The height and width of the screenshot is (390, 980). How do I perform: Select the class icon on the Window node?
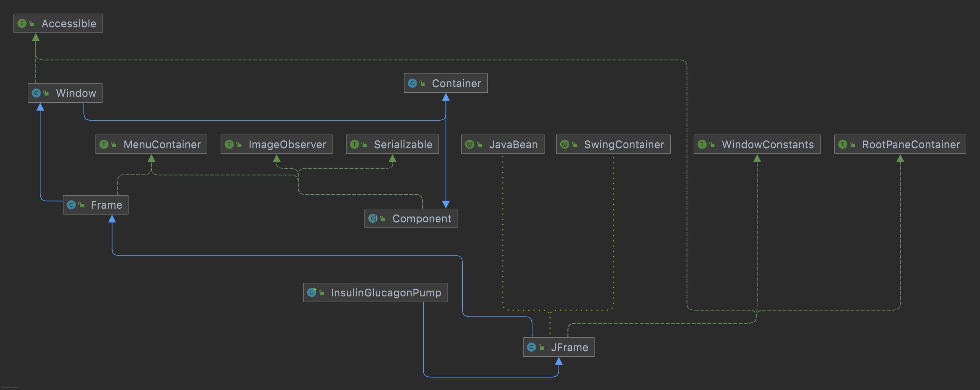[x=36, y=93]
